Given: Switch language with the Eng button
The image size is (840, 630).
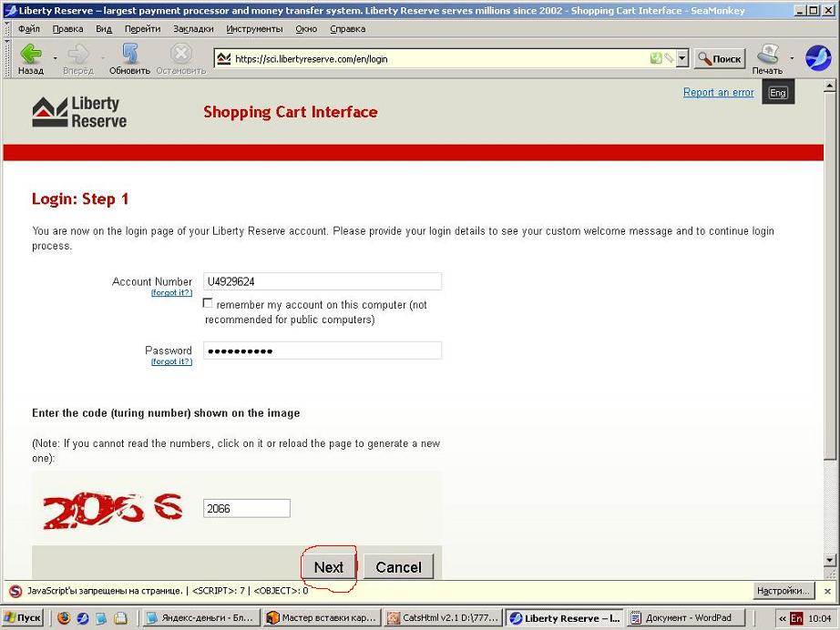Looking at the screenshot, I should click(x=778, y=93).
